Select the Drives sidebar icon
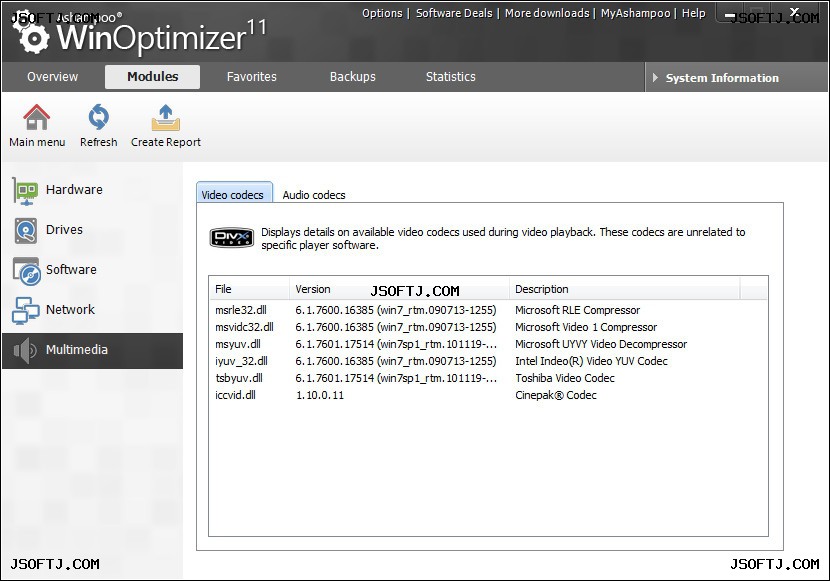The height and width of the screenshot is (581, 830). (x=25, y=231)
